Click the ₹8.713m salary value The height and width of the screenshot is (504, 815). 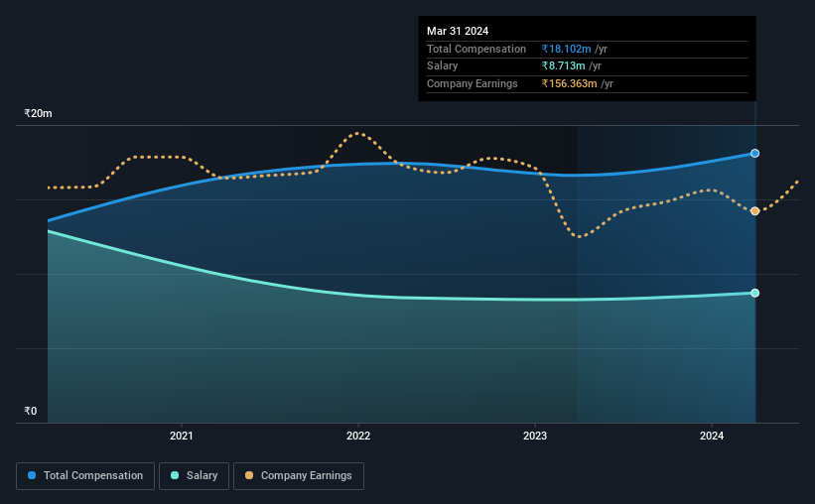click(x=563, y=66)
